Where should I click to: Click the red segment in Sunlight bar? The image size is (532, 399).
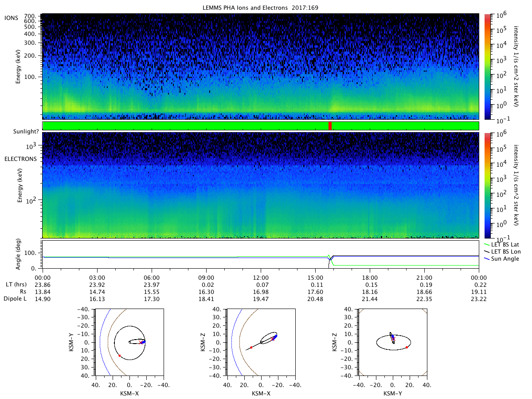coord(330,126)
